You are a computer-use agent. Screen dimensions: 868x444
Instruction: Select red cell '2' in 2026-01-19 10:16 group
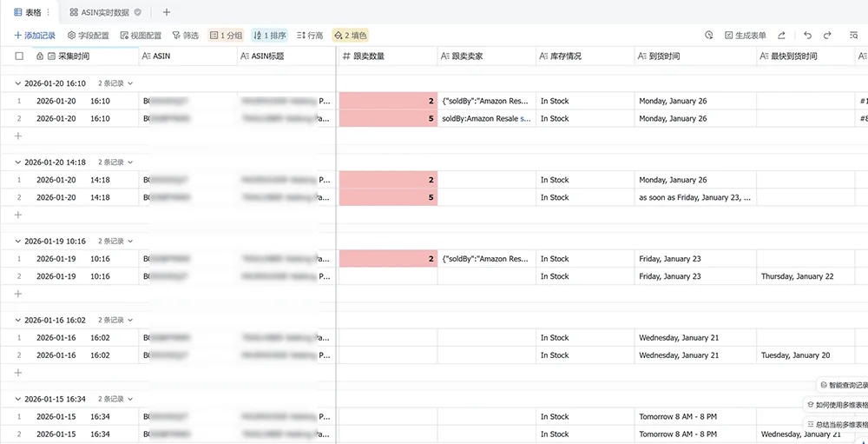click(388, 259)
